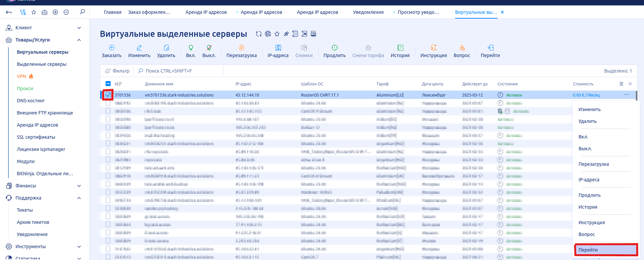The width and height of the screenshot is (644, 260).
Task: Power on server with Вкл. toolbar button
Action: [x=191, y=51]
